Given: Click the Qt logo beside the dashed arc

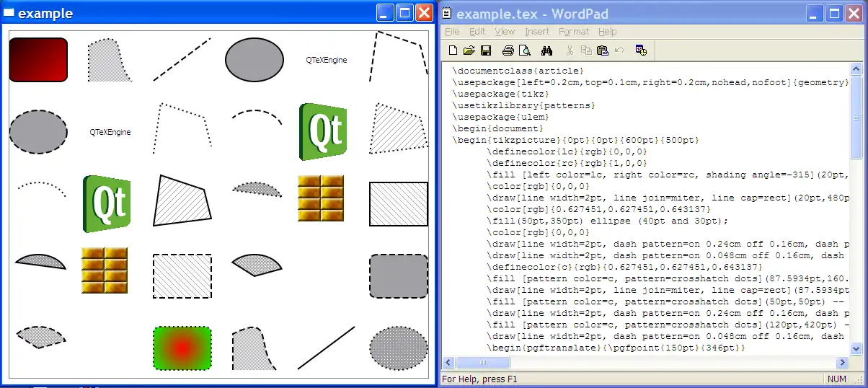Looking at the screenshot, I should 323,131.
